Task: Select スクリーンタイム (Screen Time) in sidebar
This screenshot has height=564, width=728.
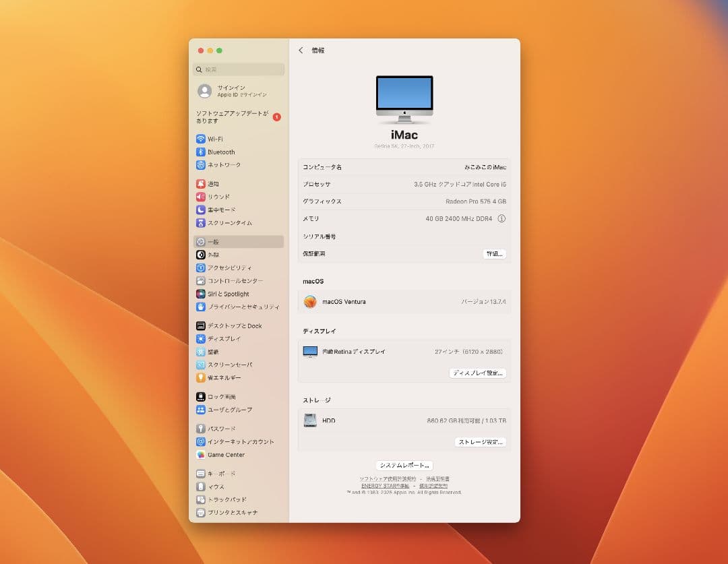Action: tap(229, 223)
